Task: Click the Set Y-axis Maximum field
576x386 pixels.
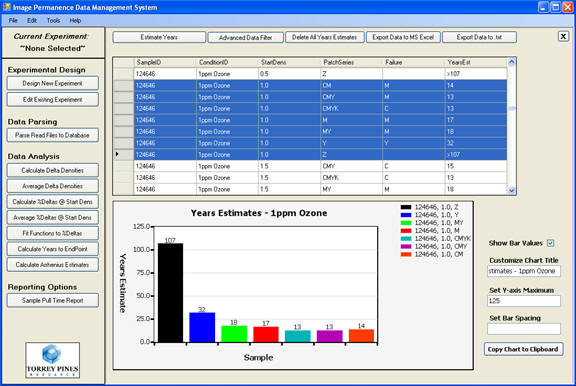Action: [x=524, y=301]
